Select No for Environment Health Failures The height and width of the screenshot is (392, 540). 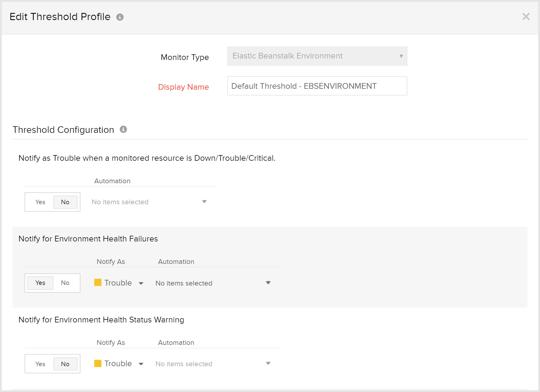point(65,283)
